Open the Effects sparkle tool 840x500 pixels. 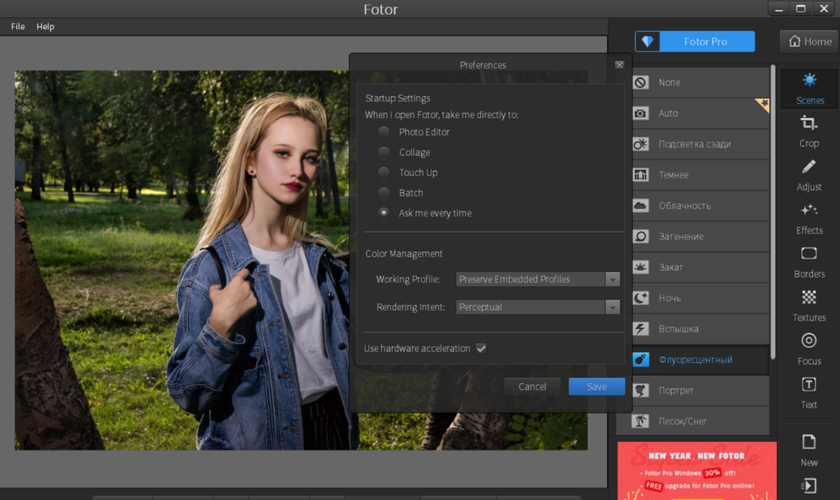click(809, 210)
